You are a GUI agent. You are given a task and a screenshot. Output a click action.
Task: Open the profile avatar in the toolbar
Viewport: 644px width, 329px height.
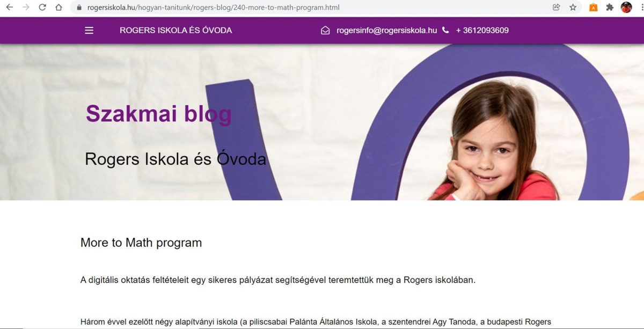pos(626,8)
